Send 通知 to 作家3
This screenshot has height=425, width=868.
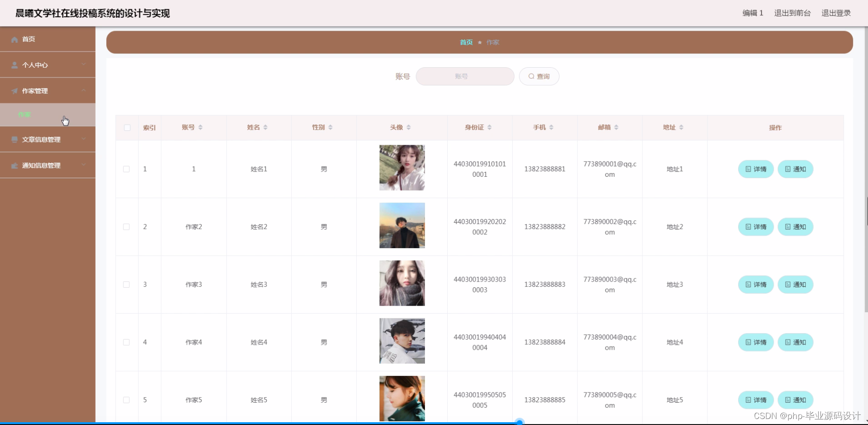795,284
